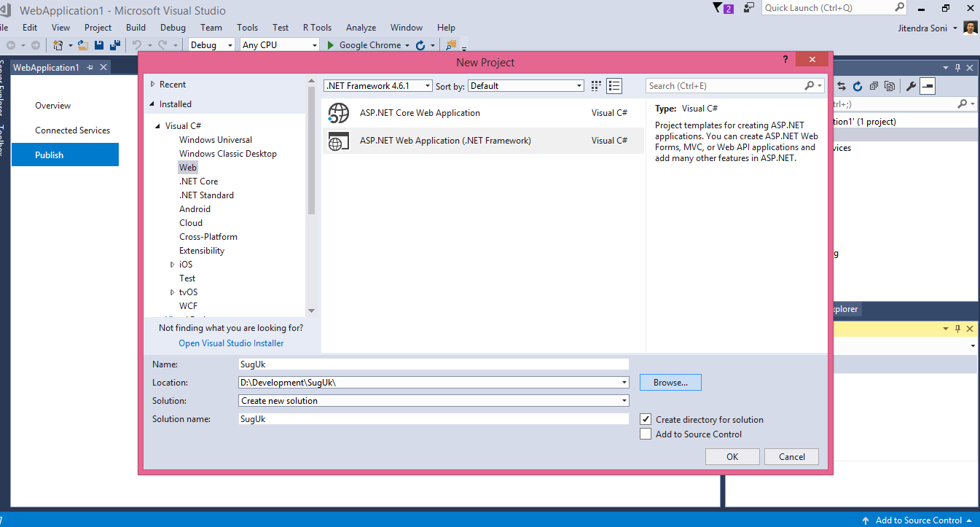Select ASP.NET Core Web Application template
The image size is (980, 527).
tap(482, 113)
